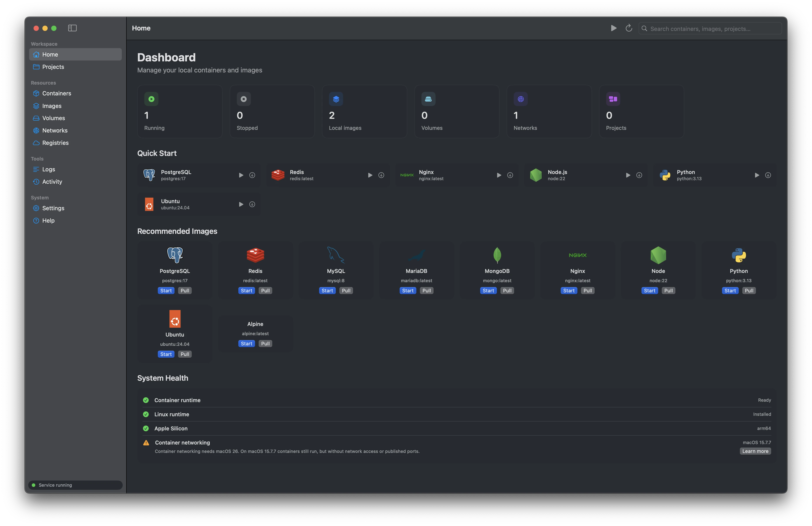Open Activity under Tools
The width and height of the screenshot is (812, 526).
coord(75,182)
